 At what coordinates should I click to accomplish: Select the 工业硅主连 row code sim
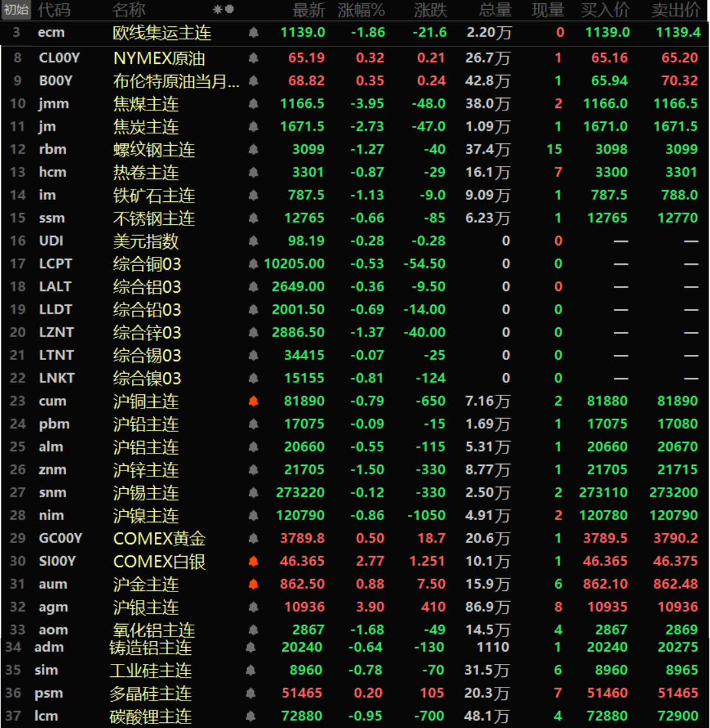pos(46,670)
